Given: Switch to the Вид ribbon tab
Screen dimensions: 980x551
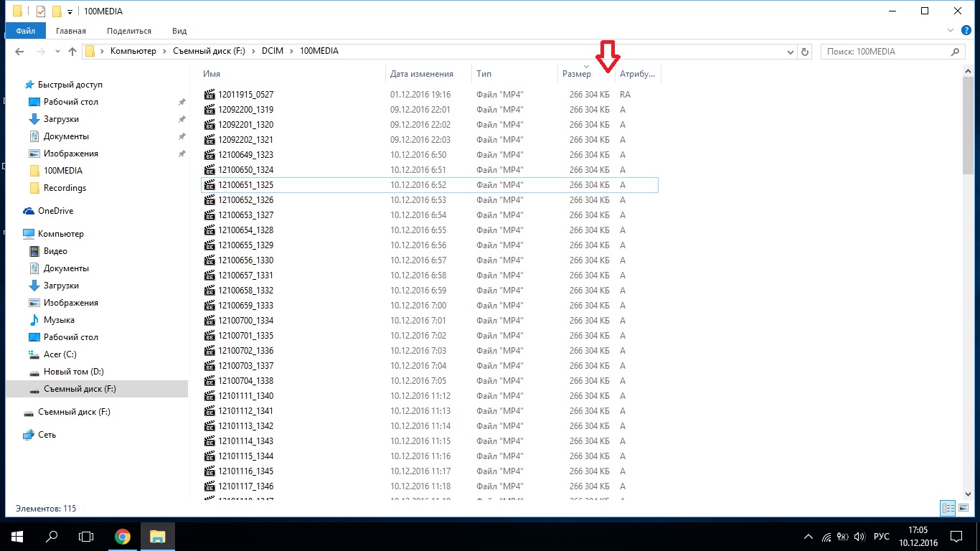Looking at the screenshot, I should coord(179,31).
